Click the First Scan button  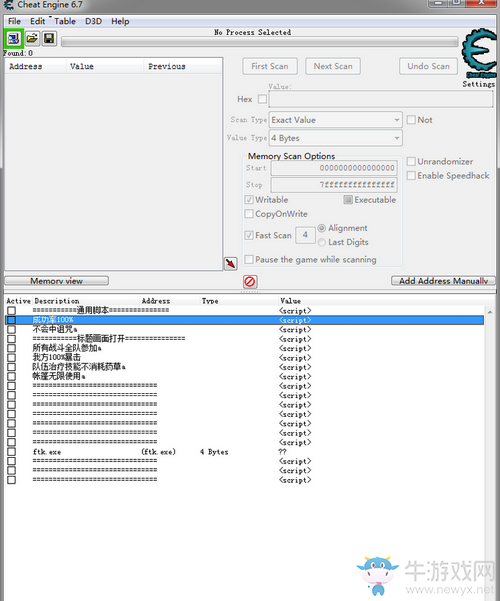click(x=270, y=66)
